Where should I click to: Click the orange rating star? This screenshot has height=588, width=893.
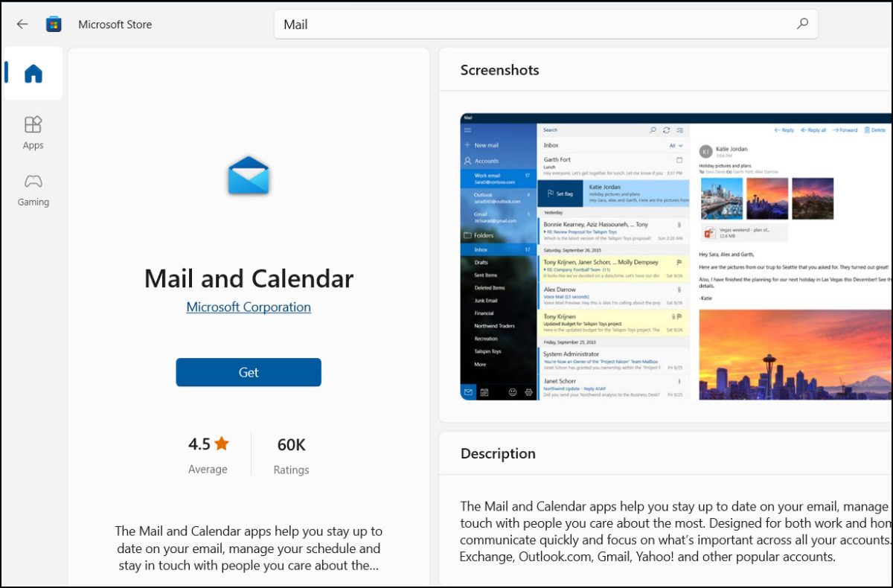pos(222,444)
